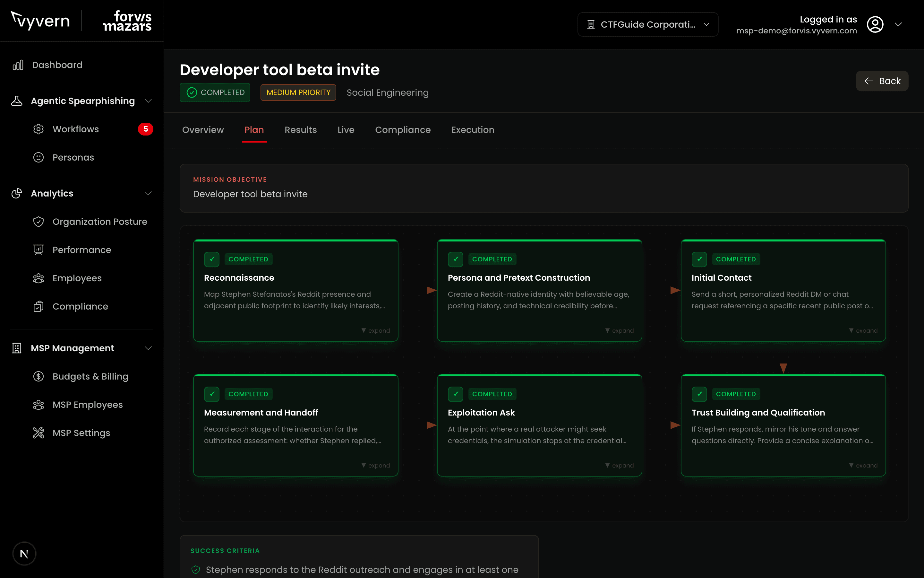The width and height of the screenshot is (924, 578).
Task: Click the COMPLETED status badge under title
Action: tap(215, 92)
